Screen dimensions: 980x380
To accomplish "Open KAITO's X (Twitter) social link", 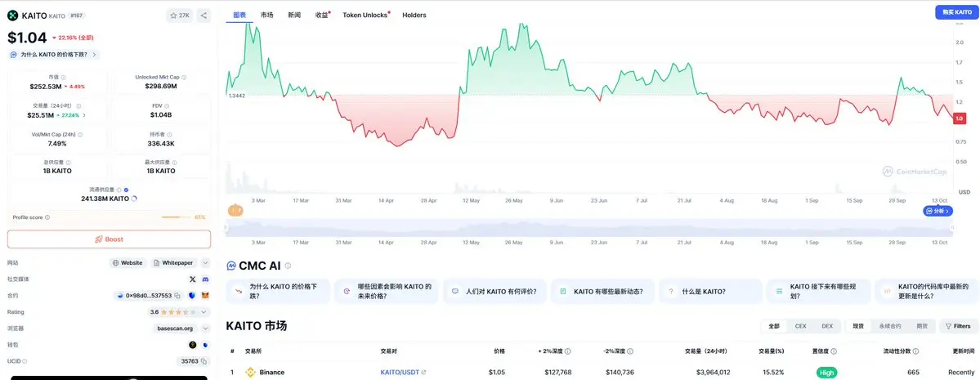I will [x=192, y=279].
